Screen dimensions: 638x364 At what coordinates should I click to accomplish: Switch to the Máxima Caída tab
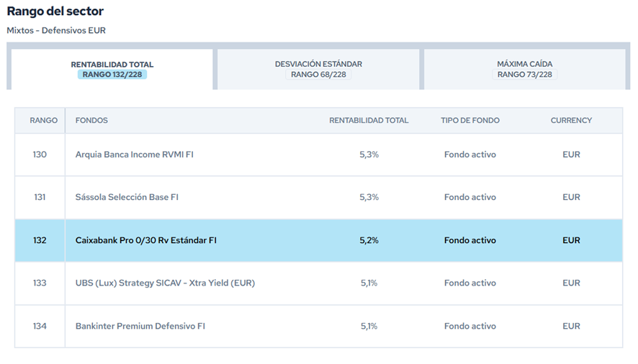(524, 70)
